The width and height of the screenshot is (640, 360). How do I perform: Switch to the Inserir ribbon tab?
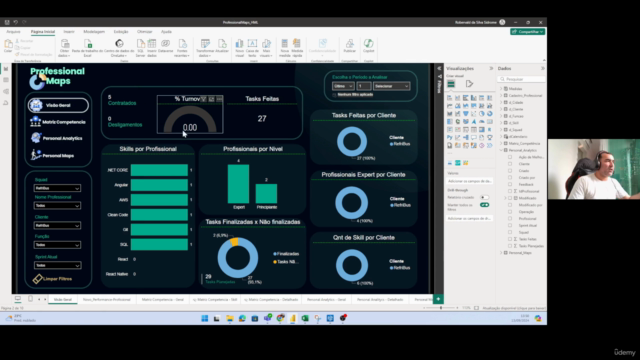click(69, 31)
